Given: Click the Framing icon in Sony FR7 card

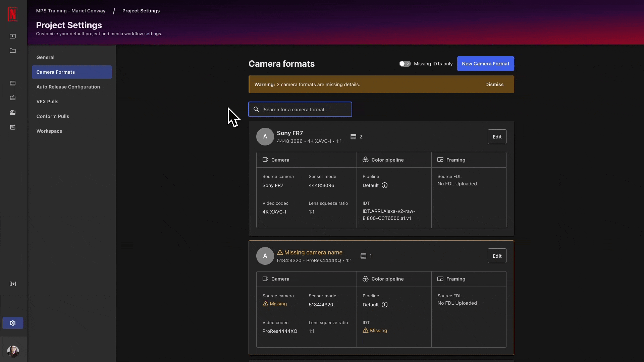Looking at the screenshot, I should [440, 160].
